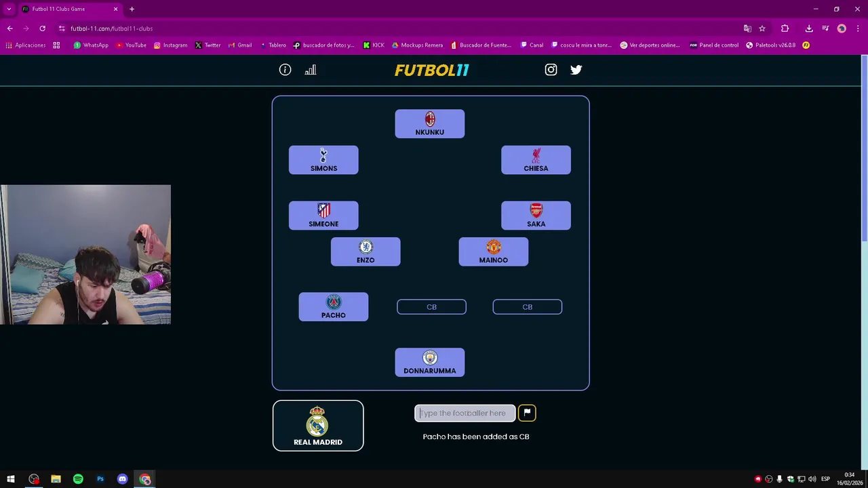Open the Panel de control bookmark
868x488 pixels.
tap(714, 45)
